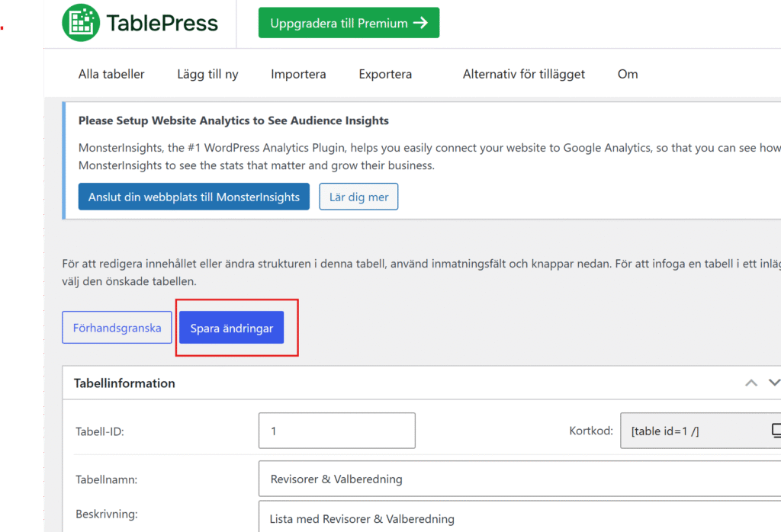781x532 pixels.
Task: Focus the Tabell-ID input field
Action: [x=336, y=431]
